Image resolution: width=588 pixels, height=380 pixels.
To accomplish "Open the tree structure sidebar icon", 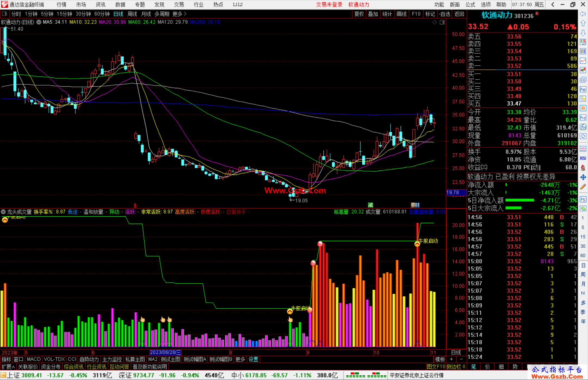I will pyautogui.click(x=583, y=99).
